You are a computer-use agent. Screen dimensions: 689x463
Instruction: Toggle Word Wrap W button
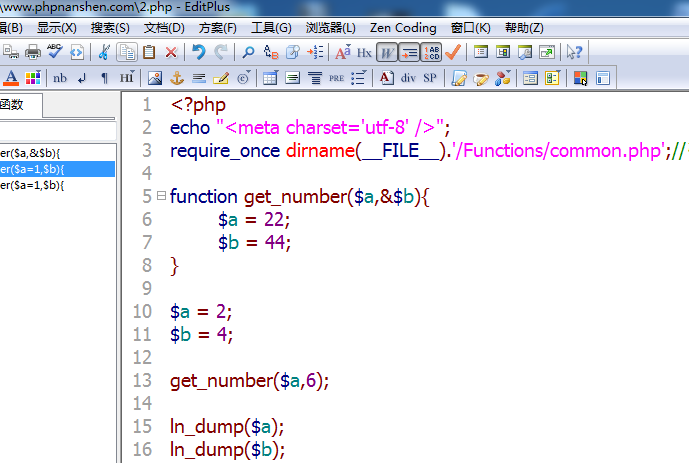tap(387, 53)
